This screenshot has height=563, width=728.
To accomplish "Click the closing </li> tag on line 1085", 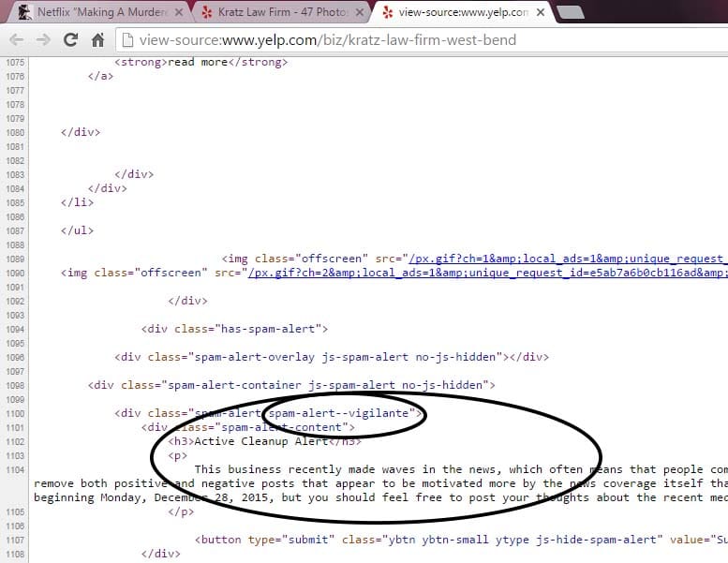I will [77, 202].
